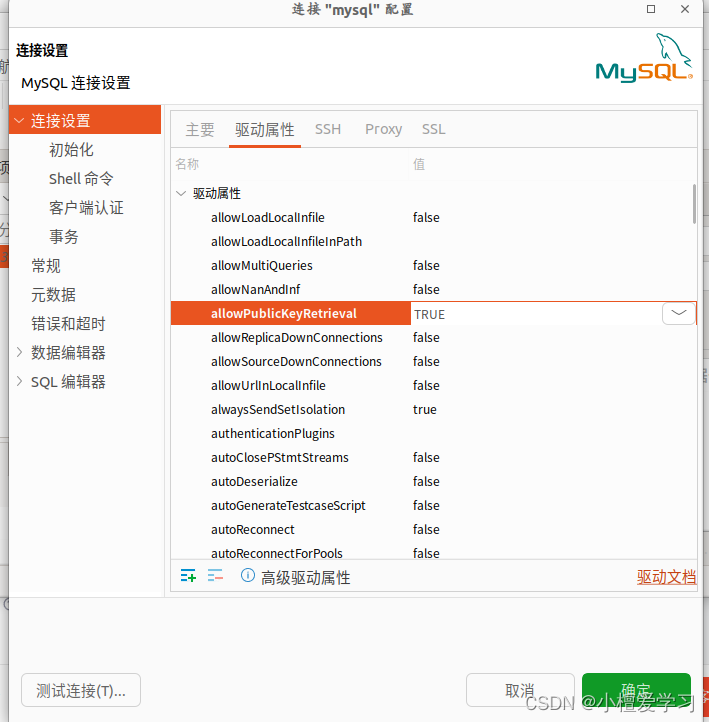This screenshot has height=722, width=709.
Task: Click the remove property icon
Action: click(x=215, y=576)
